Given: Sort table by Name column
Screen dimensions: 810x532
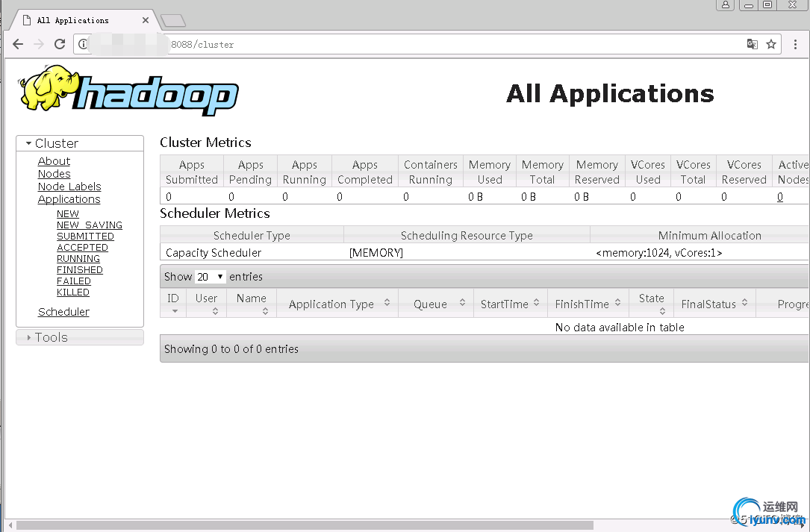Looking at the screenshot, I should coord(252,303).
